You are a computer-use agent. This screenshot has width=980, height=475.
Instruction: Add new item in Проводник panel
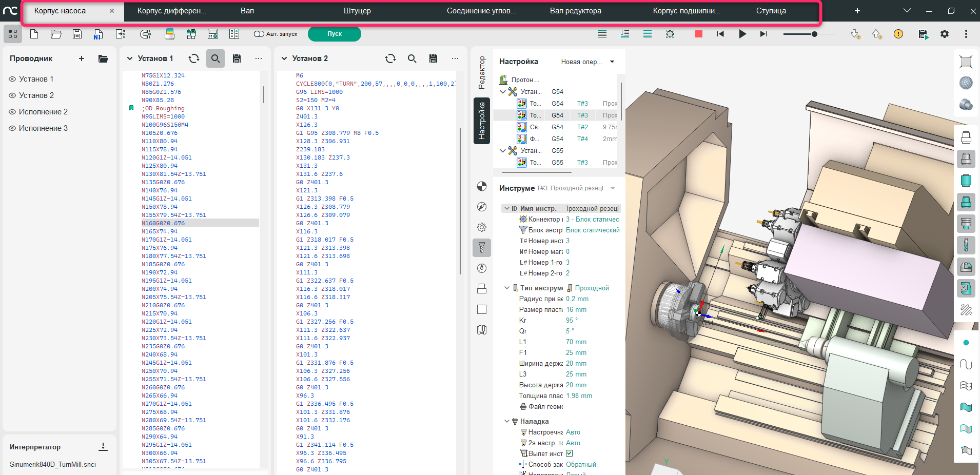click(x=82, y=58)
